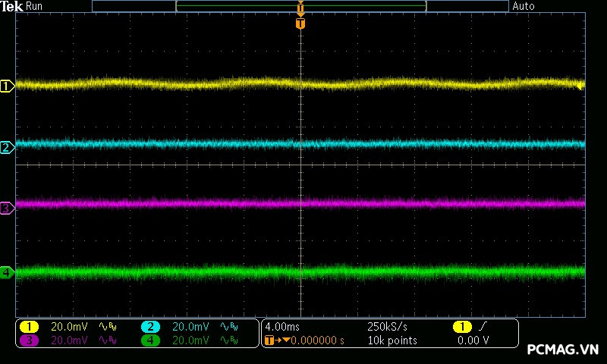Click the Auto trigger mode label
Screen dimensions: 607x364
click(x=524, y=6)
